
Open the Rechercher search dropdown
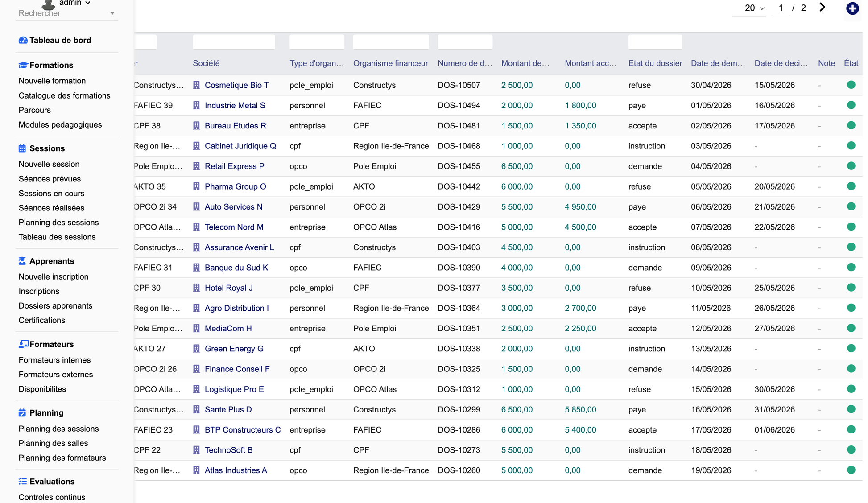pyautogui.click(x=67, y=13)
